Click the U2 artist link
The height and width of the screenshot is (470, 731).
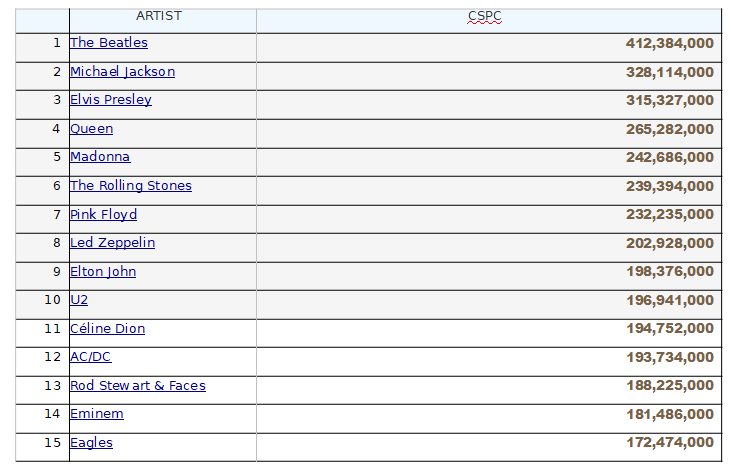(x=79, y=300)
